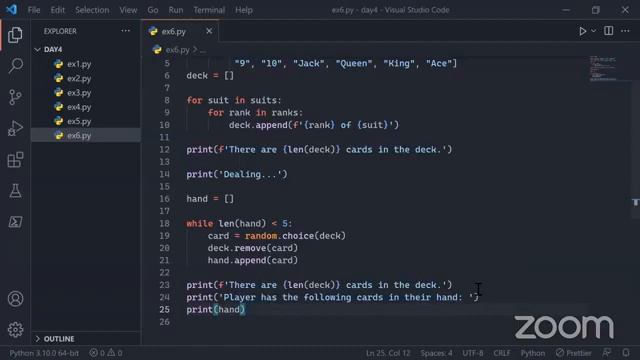Image resolution: width=640 pixels, height=360 pixels.
Task: Click line number 12 in gutter
Action: [x=164, y=150]
